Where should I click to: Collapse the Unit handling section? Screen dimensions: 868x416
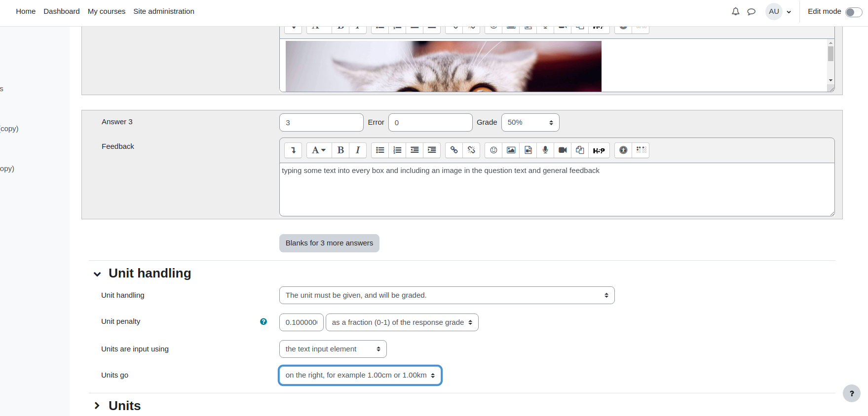pos(97,274)
